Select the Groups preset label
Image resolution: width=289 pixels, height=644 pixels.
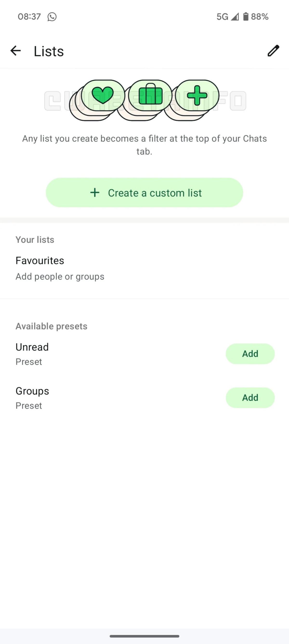[x=32, y=391]
